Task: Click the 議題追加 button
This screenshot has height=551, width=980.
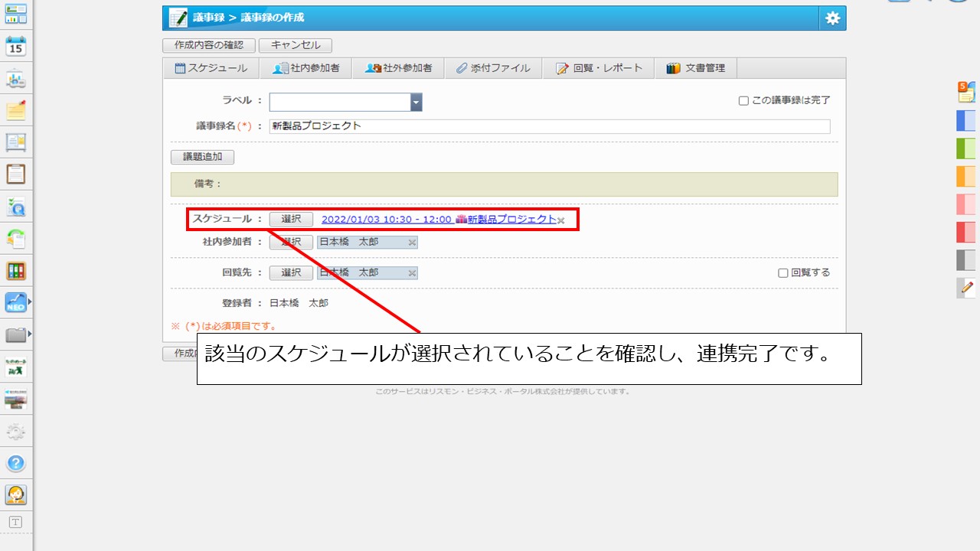Action: coord(202,157)
